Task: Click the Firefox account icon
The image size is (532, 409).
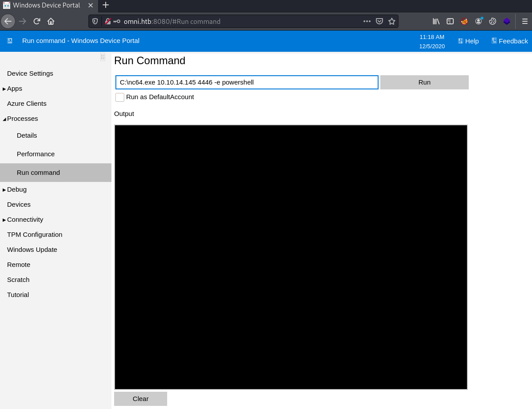Action: tap(478, 21)
